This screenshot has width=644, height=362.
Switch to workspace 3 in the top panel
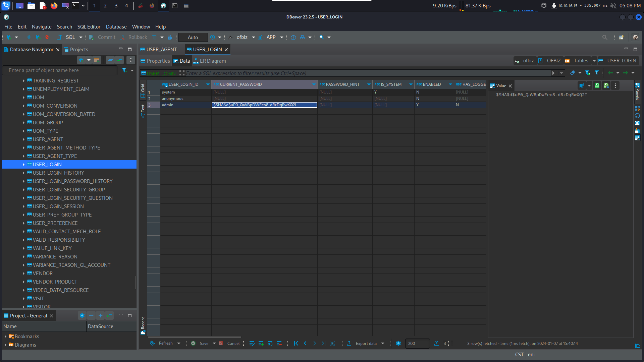tap(116, 6)
